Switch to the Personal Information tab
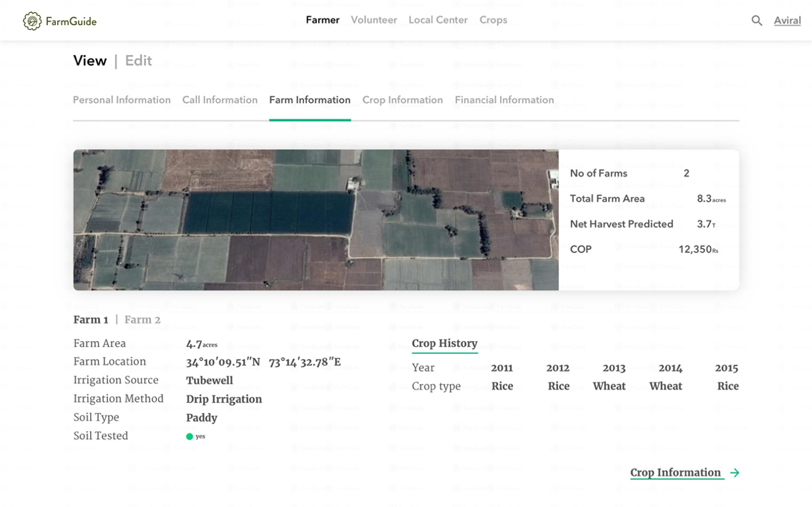812x507 pixels. (x=122, y=100)
